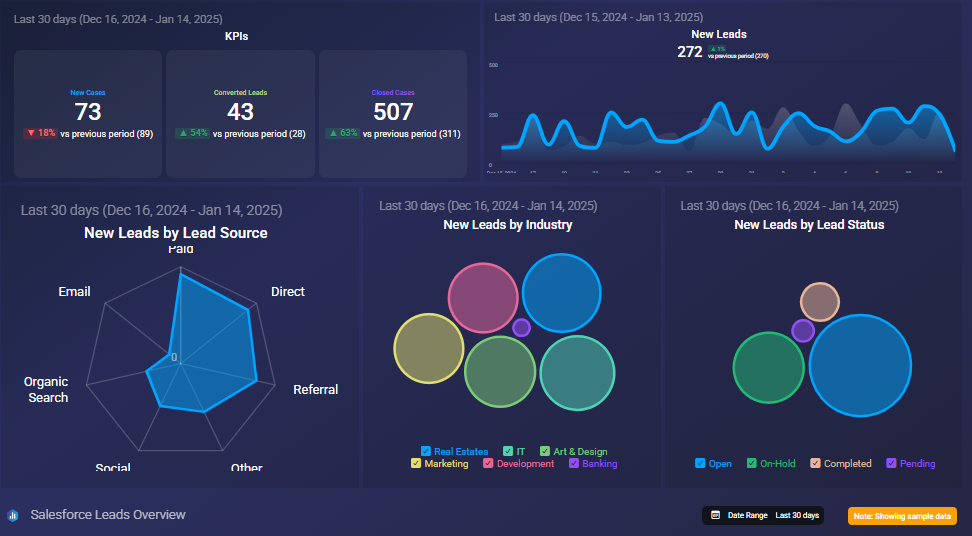This screenshot has height=536, width=972.
Task: Click the New Leads 272 total value
Action: pos(690,52)
